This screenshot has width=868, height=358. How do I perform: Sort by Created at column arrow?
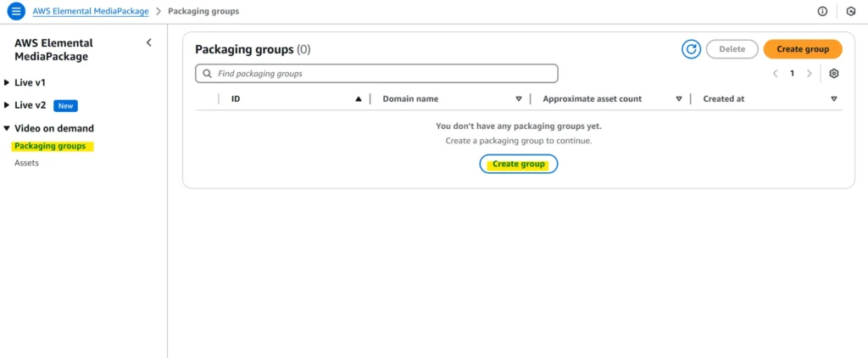click(x=834, y=99)
